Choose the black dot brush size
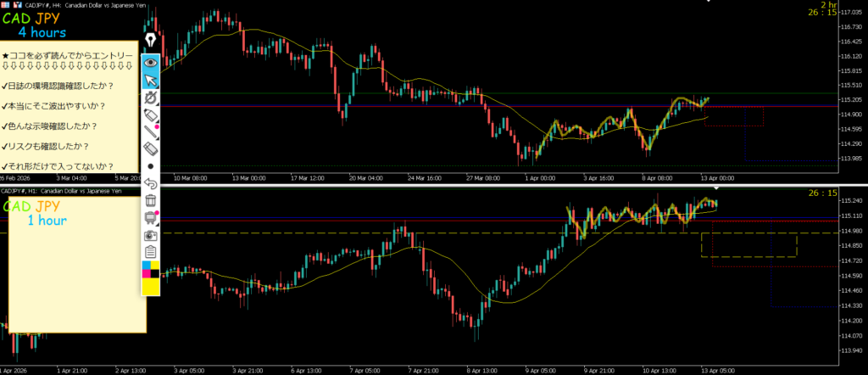This screenshot has width=868, height=375. point(151,166)
